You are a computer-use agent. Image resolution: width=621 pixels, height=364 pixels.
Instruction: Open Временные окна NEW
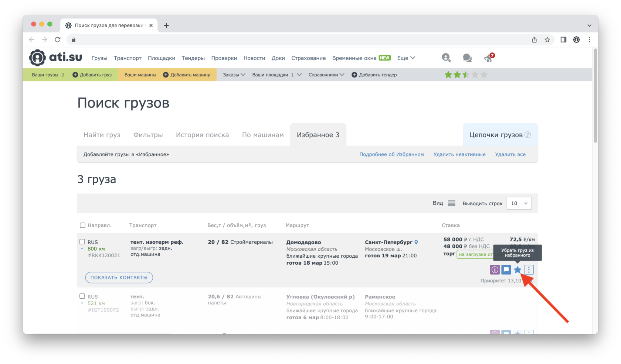click(x=362, y=58)
